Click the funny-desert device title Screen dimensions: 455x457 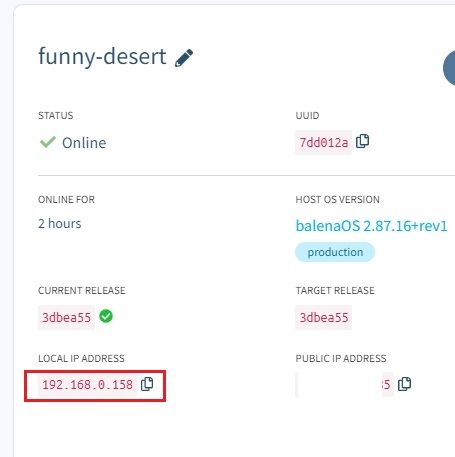pos(102,57)
